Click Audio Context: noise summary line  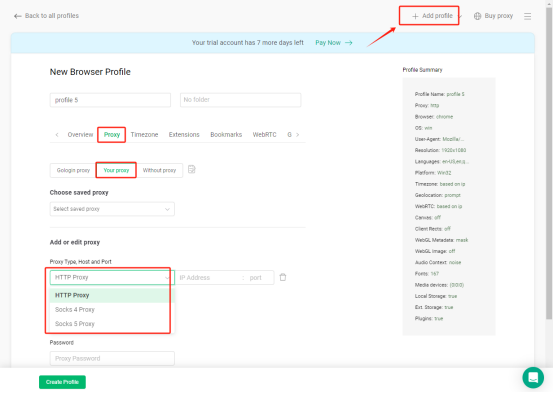[438, 263]
